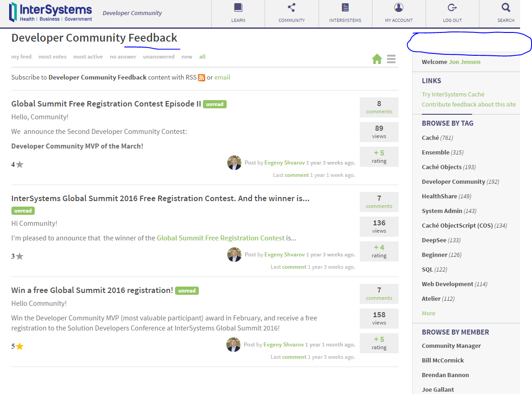The image size is (532, 394).
Task: Browse the DeepSee (133) tag
Action: pos(441,240)
